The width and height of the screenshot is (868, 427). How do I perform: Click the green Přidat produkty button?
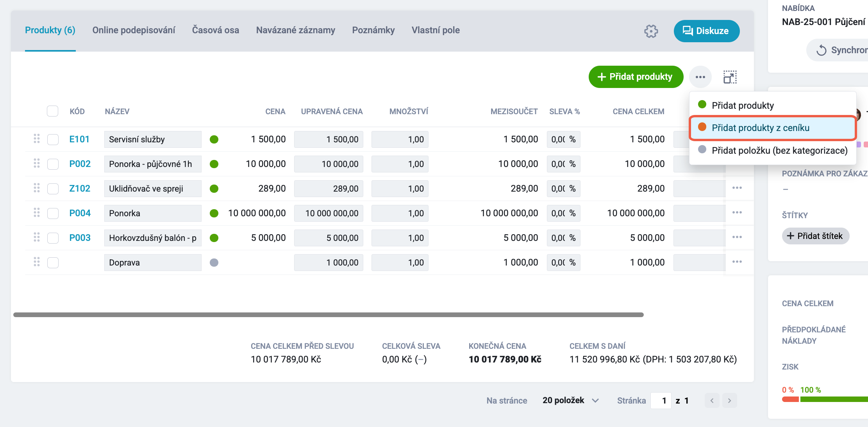(636, 77)
